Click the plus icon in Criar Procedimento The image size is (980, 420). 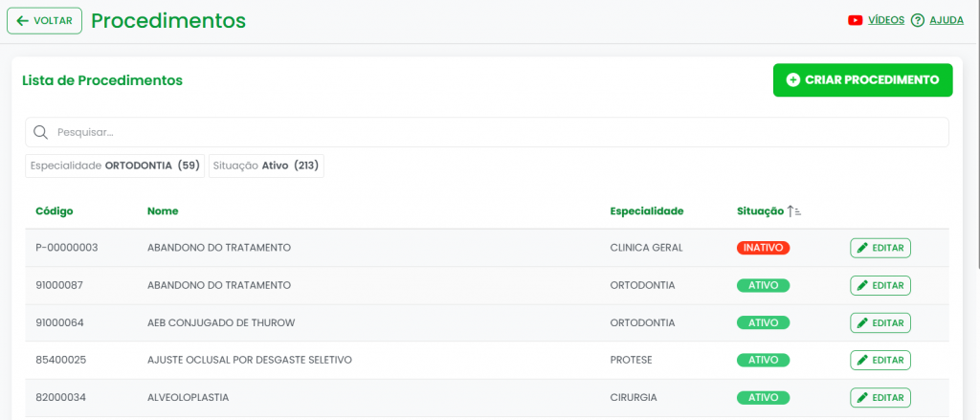click(x=792, y=80)
